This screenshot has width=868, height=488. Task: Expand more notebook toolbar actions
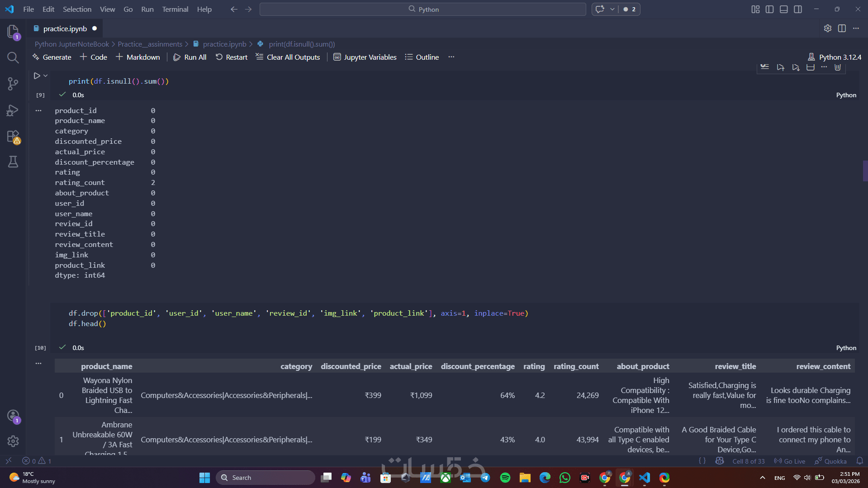point(451,57)
